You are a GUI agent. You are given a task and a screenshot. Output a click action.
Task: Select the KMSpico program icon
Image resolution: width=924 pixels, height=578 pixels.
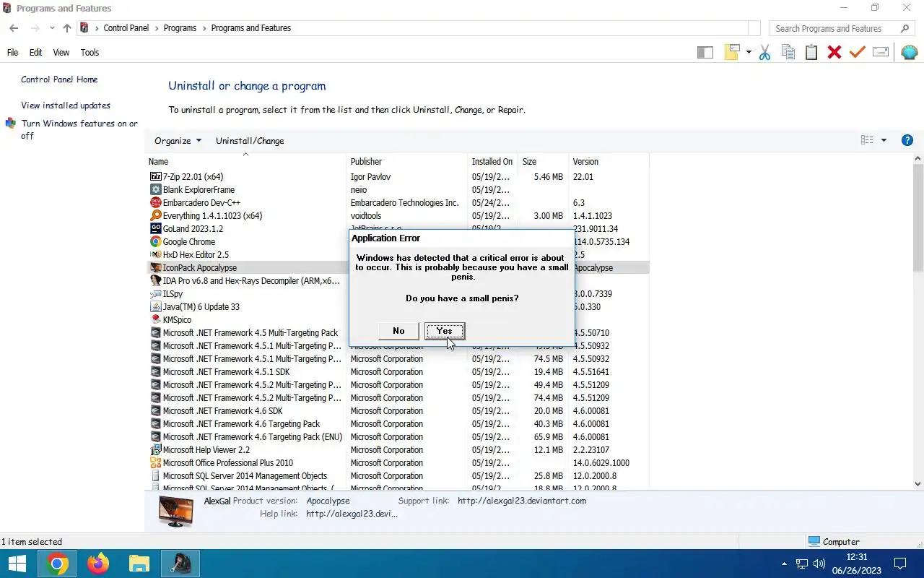pos(155,319)
